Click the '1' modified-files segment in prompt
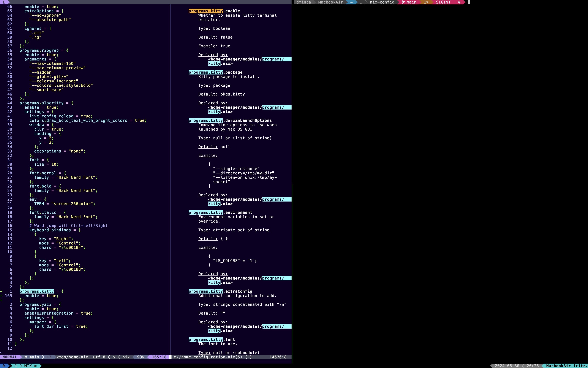The width and height of the screenshot is (588, 368). click(426, 2)
